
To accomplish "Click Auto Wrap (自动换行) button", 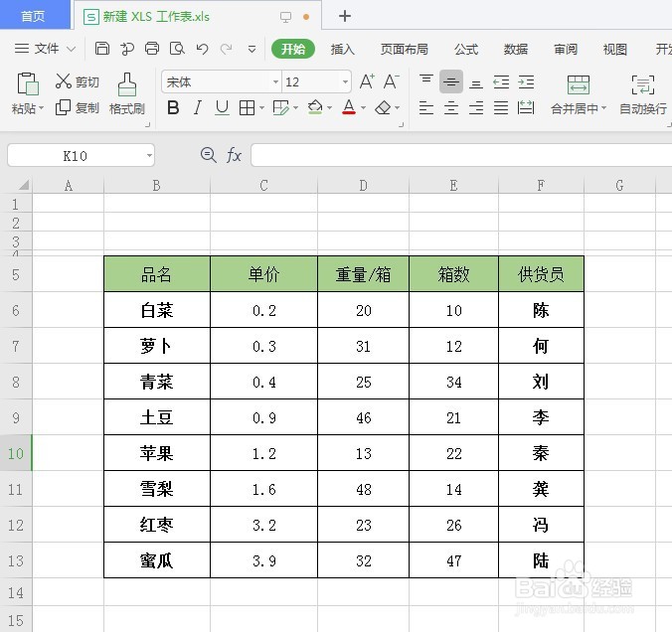I will click(643, 95).
